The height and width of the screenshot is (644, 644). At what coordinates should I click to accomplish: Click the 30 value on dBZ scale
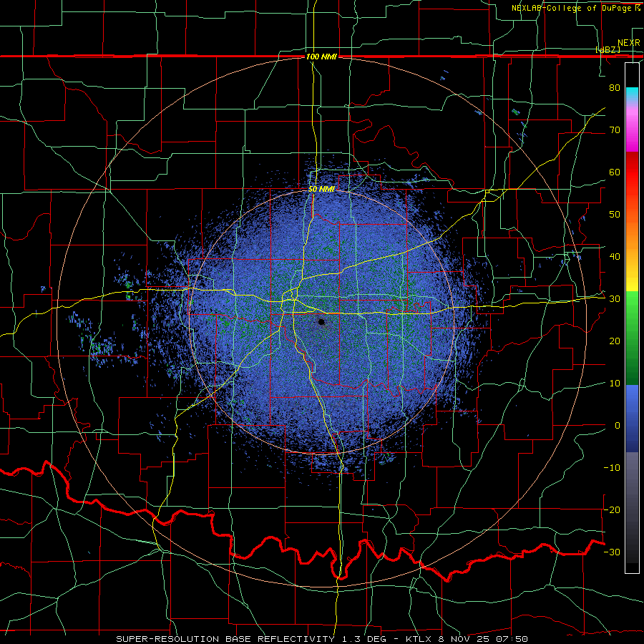pos(615,299)
